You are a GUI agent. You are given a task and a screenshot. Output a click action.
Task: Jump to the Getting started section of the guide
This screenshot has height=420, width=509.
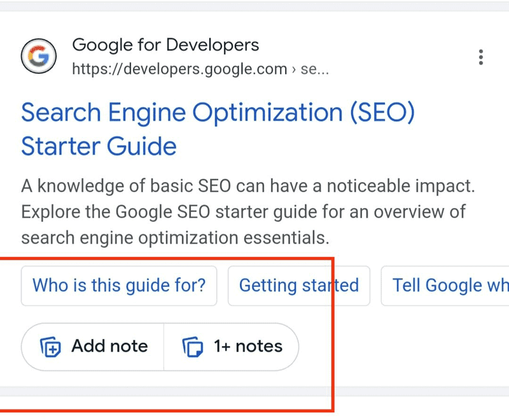tap(299, 286)
